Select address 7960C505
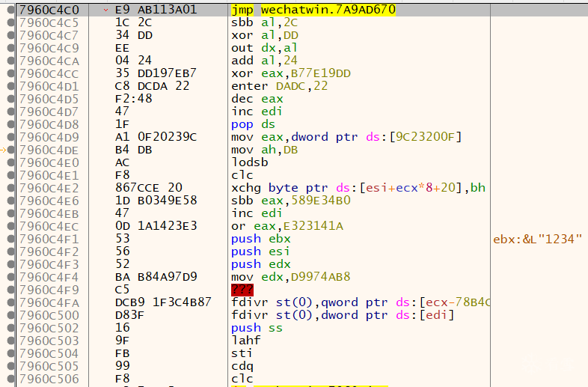The height and width of the screenshot is (387, 588). pyautogui.click(x=49, y=366)
